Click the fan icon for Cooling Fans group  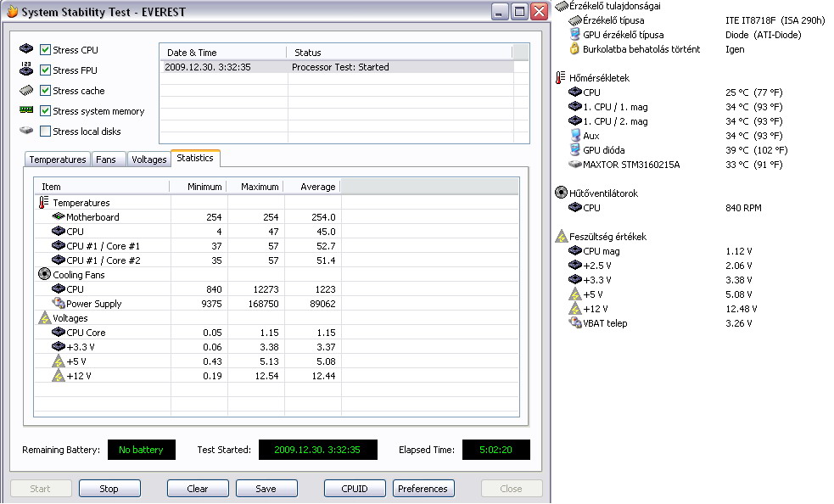(x=44, y=274)
